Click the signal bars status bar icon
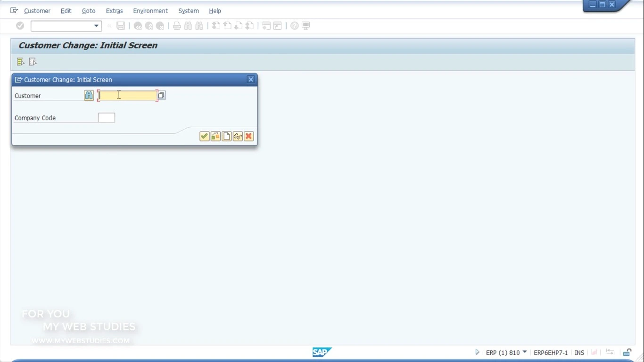 (x=594, y=352)
